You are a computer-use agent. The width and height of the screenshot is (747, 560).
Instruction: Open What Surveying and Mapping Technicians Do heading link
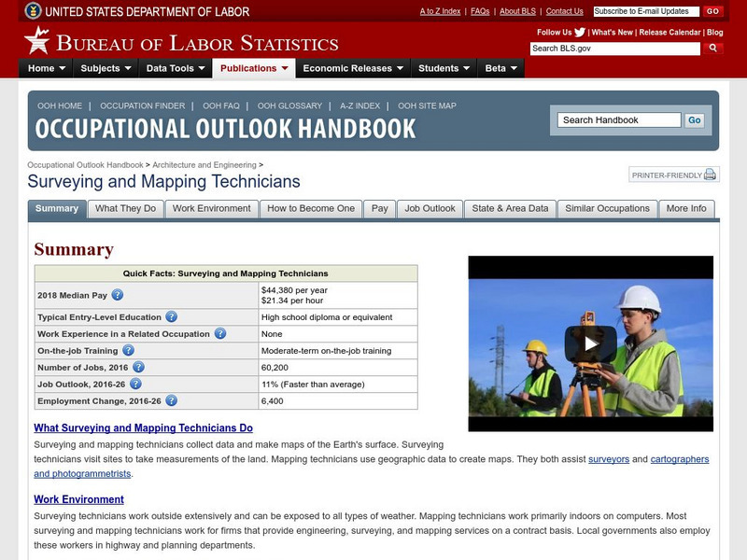tap(143, 427)
